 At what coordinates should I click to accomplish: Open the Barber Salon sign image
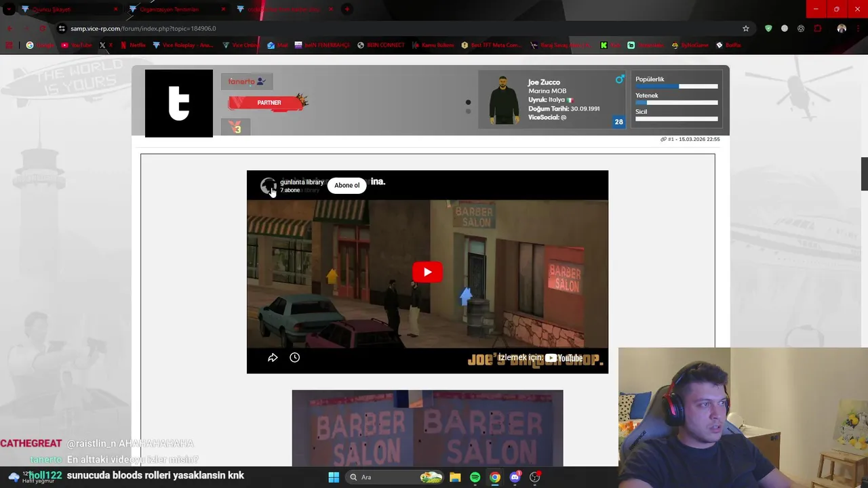[x=427, y=428]
